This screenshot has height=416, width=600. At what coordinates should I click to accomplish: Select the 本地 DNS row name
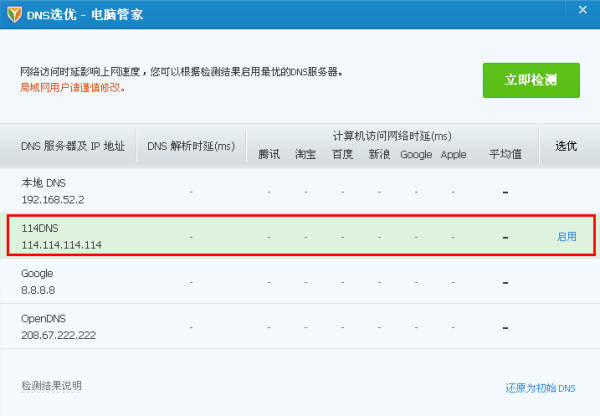[44, 183]
